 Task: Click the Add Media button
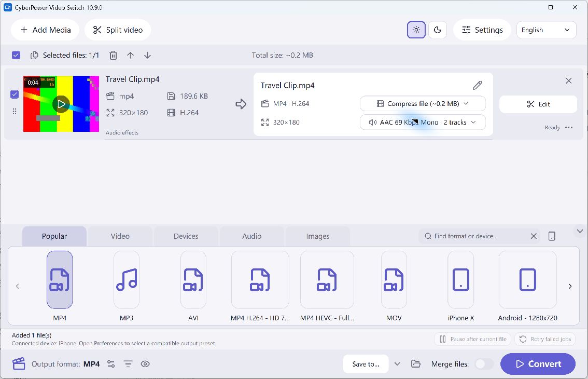45,30
